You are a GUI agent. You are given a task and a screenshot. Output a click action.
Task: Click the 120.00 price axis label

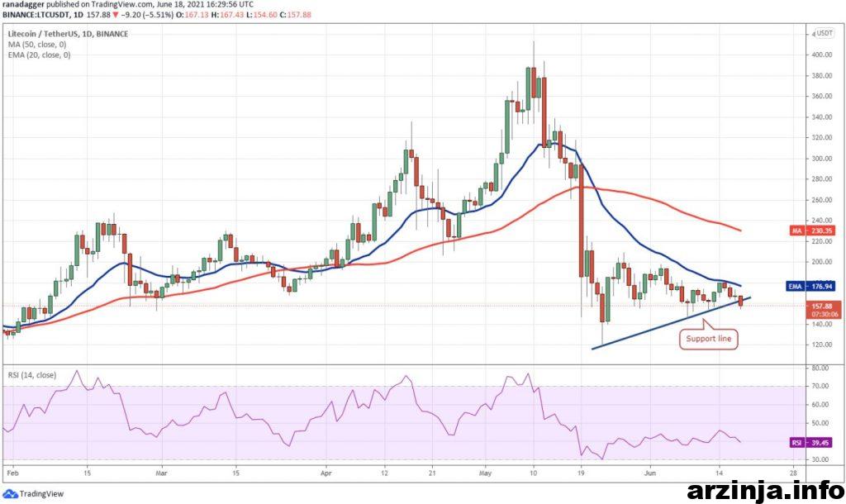820,345
